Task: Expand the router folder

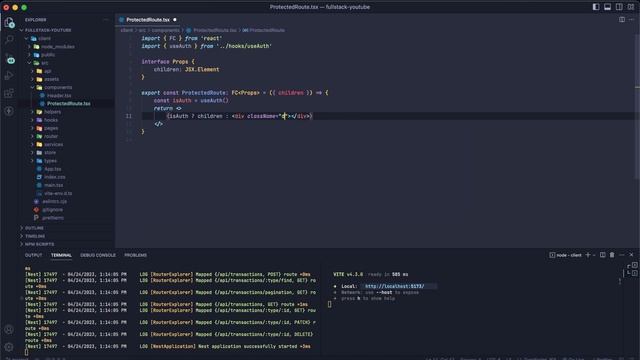Action: tap(51, 136)
